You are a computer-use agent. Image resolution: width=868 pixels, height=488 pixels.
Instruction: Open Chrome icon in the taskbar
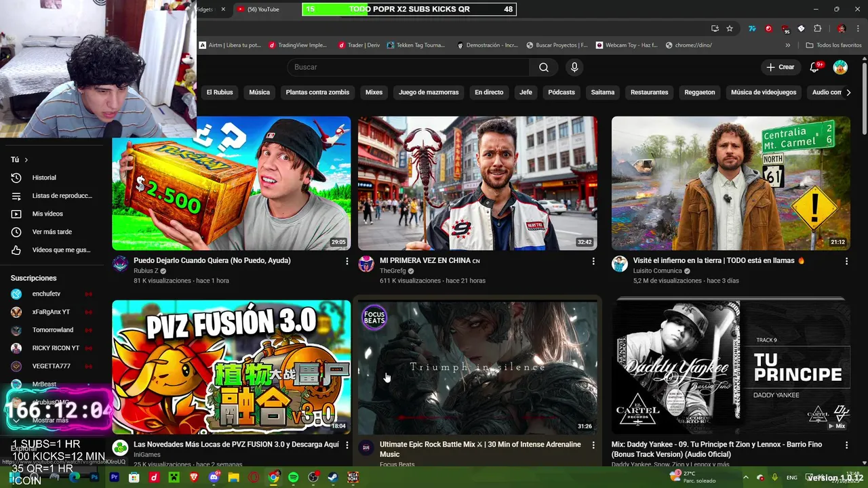(x=273, y=478)
